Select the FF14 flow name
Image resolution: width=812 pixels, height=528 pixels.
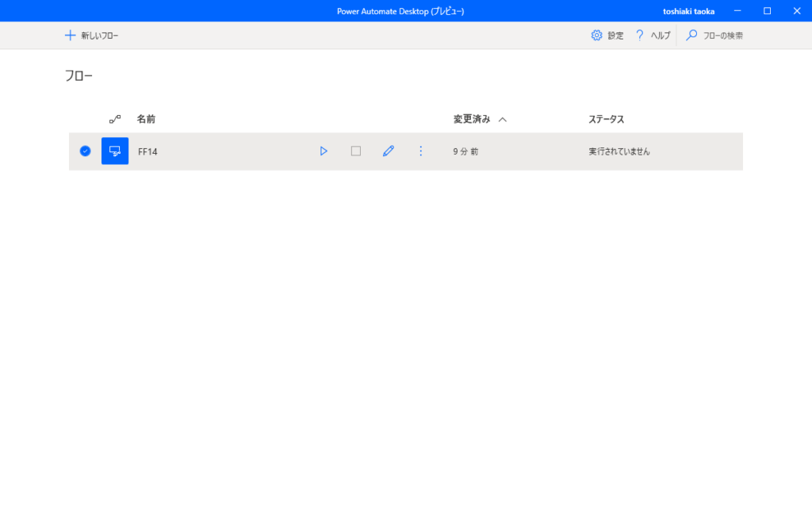click(147, 151)
